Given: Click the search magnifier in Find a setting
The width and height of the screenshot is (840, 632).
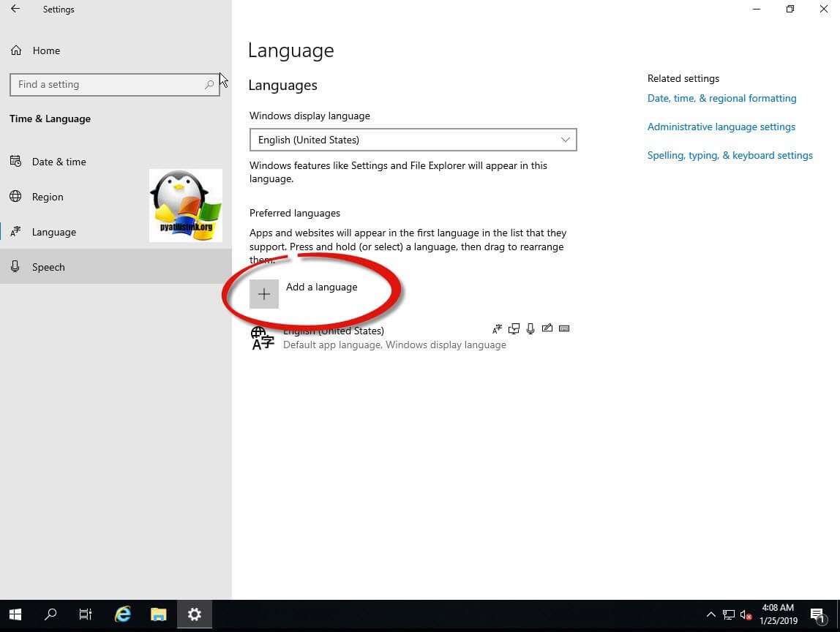Looking at the screenshot, I should point(209,85).
